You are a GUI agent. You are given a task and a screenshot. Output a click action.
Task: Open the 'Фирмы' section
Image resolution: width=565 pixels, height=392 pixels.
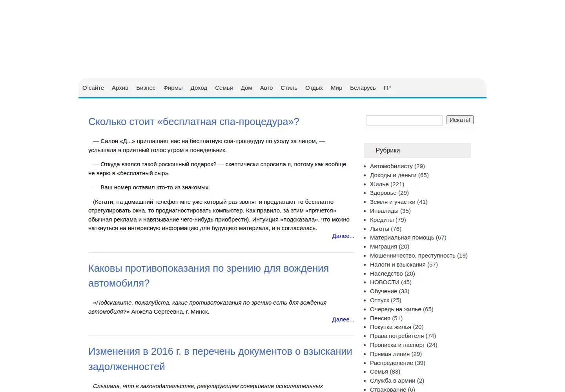coord(173,88)
